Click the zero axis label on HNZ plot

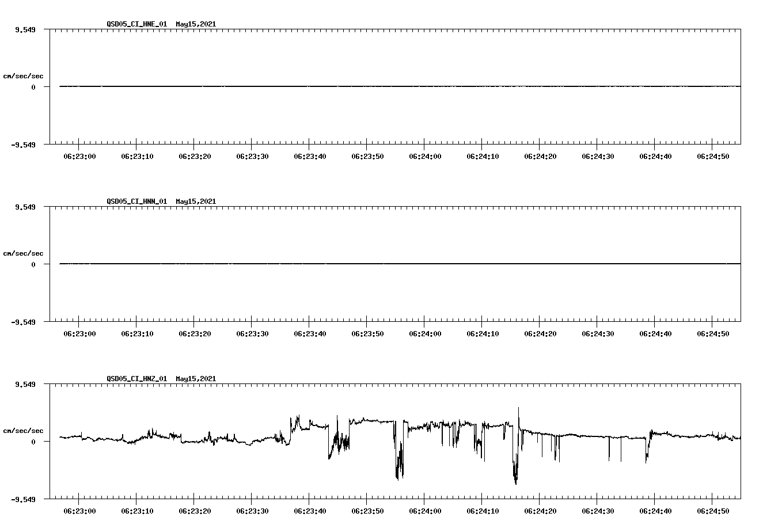click(x=33, y=442)
